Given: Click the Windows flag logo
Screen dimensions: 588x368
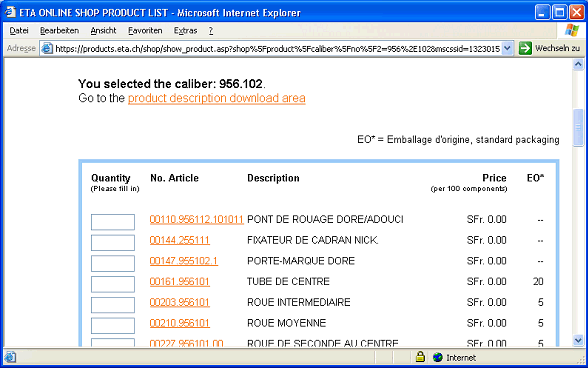Looking at the screenshot, I should click(x=572, y=30).
